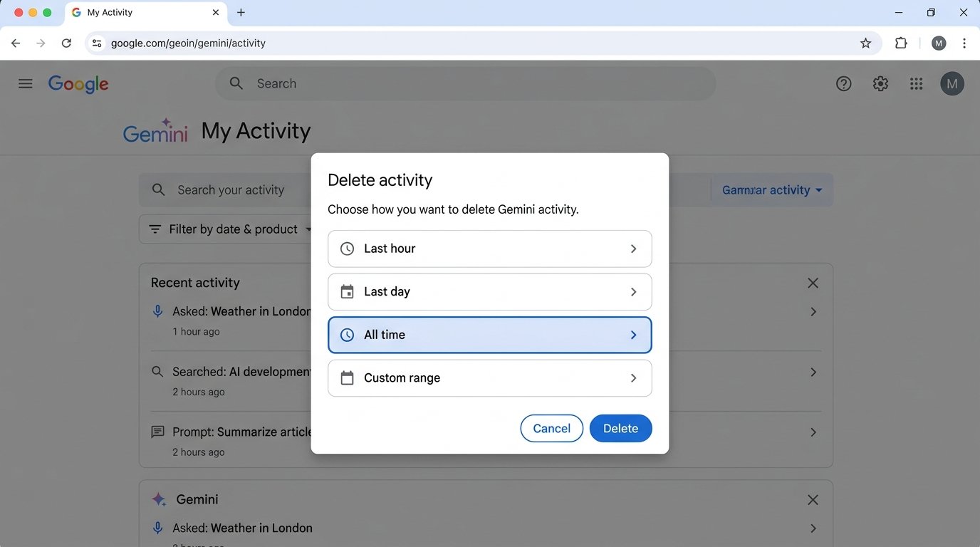Click the microphone icon beside Asked Weather 1 hour ago
Screen dimensions: 980x547
pyautogui.click(x=158, y=311)
